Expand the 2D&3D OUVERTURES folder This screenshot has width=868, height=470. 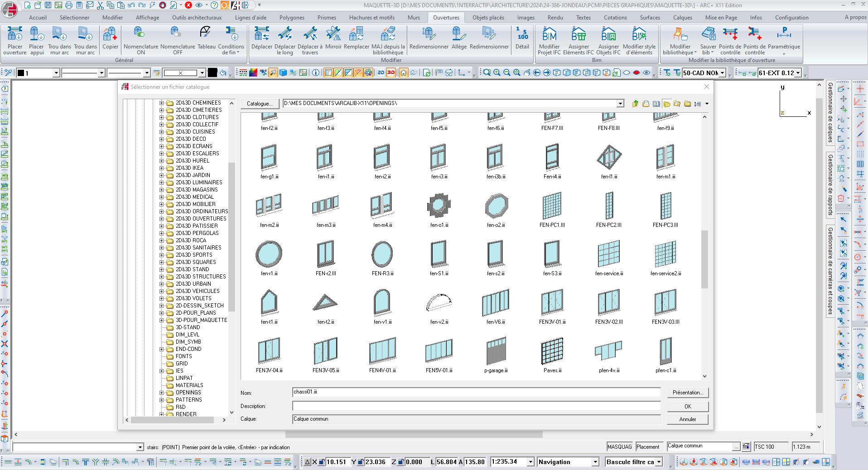(161, 219)
